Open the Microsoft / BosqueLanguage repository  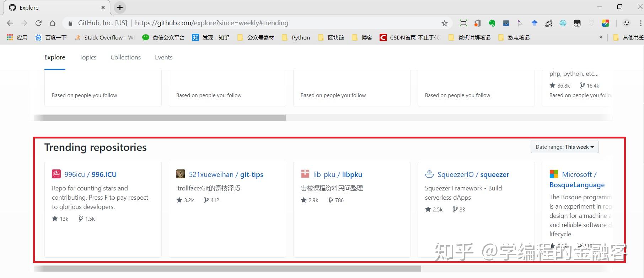tap(577, 180)
